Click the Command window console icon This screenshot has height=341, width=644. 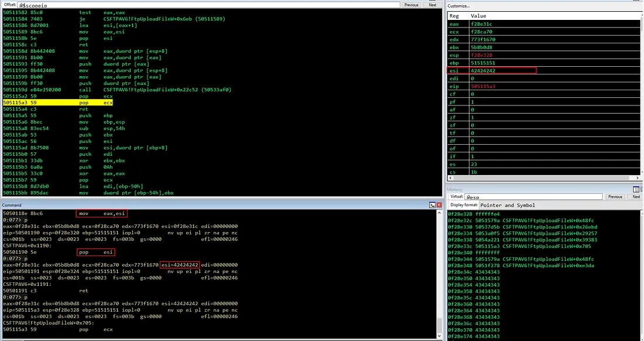[x=432, y=205]
